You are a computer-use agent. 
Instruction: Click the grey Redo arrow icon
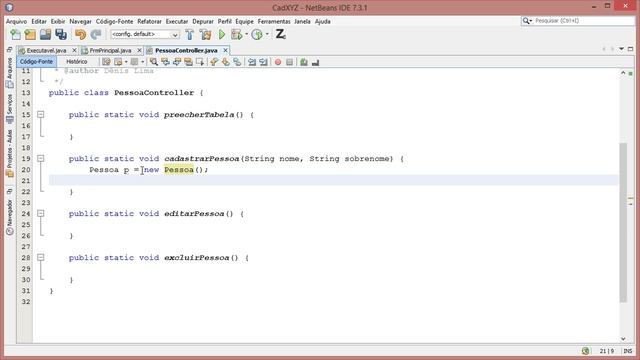pos(96,34)
